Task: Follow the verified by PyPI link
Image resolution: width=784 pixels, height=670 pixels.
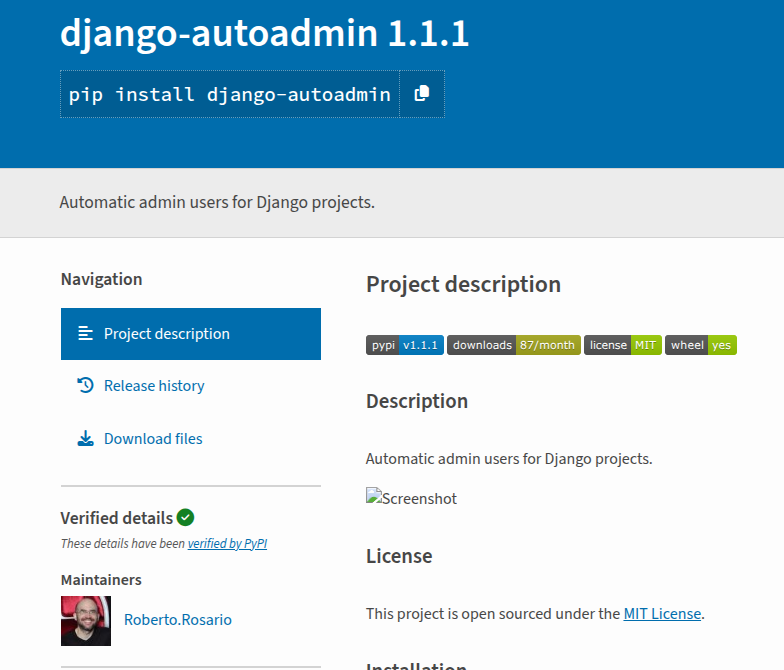Action: [228, 544]
